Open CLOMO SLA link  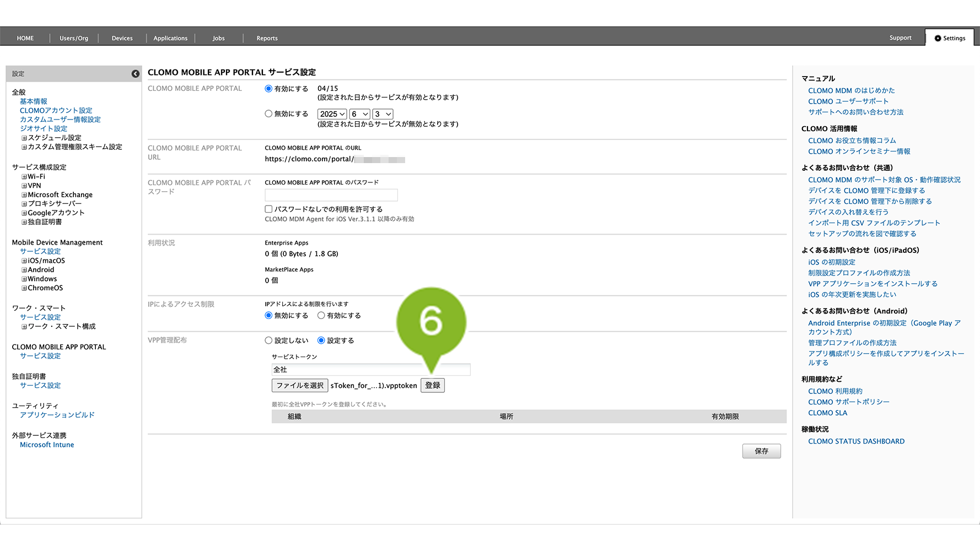(x=827, y=413)
